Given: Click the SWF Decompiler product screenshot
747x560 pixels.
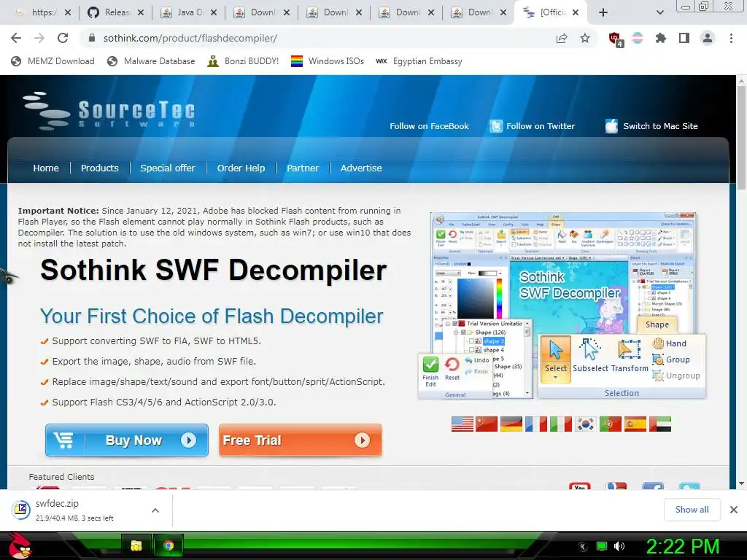Looking at the screenshot, I should coord(562,305).
